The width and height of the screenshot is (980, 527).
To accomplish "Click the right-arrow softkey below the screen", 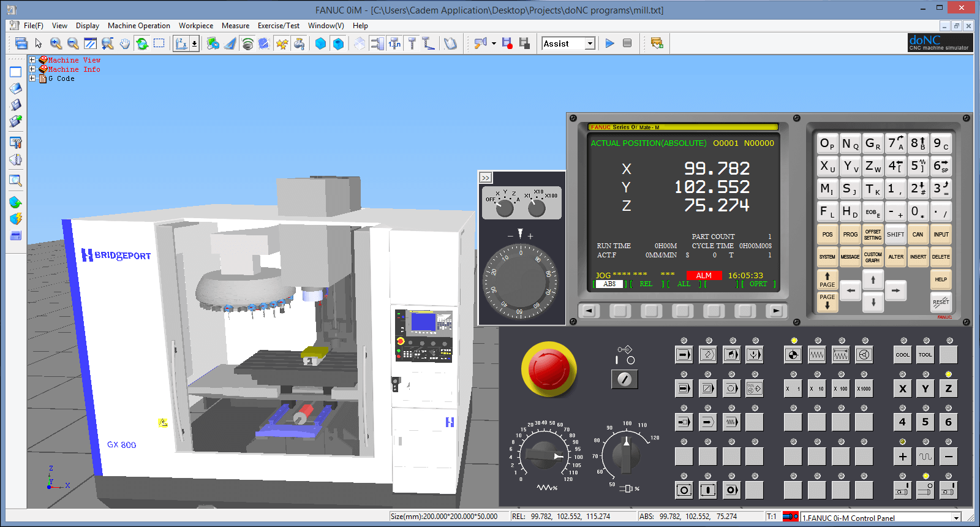I will coord(776,311).
